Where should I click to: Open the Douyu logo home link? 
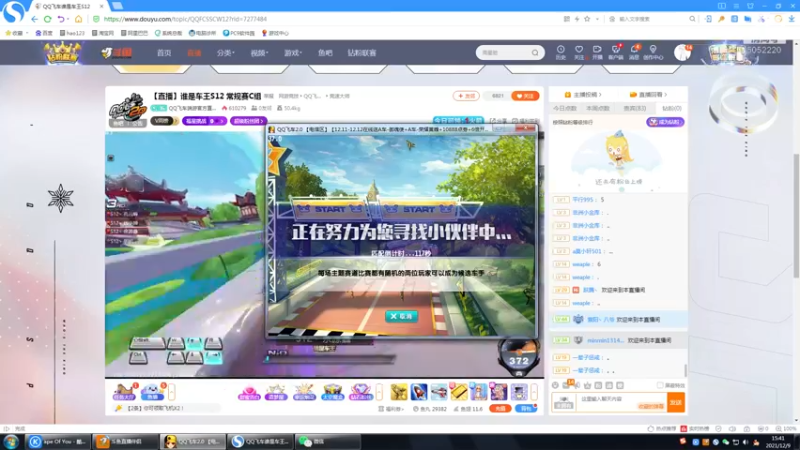[117, 52]
